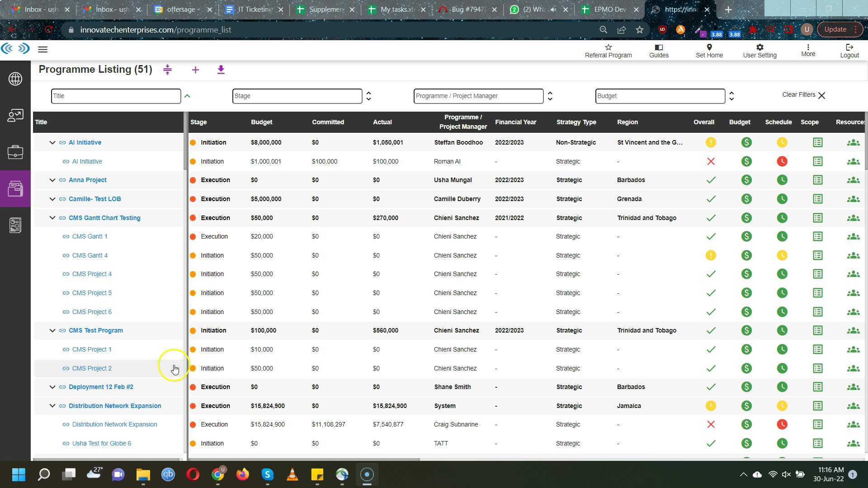The image size is (868, 488).
Task: Open the globe icon in the left sidebar
Action: (15, 79)
